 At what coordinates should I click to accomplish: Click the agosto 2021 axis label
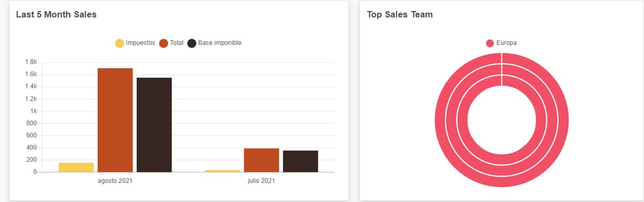pos(115,181)
